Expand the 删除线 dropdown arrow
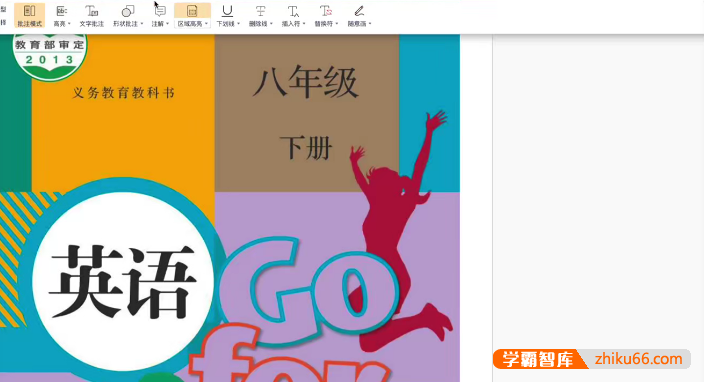 tap(271, 24)
